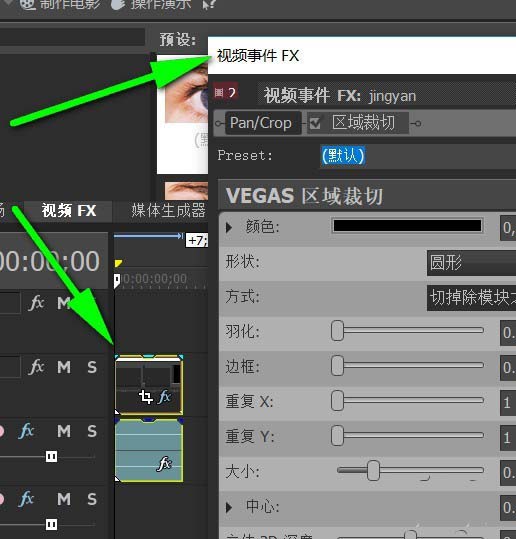Image resolution: width=516 pixels, height=539 pixels.
Task: Click the 重复 Y value field
Action: [508, 438]
